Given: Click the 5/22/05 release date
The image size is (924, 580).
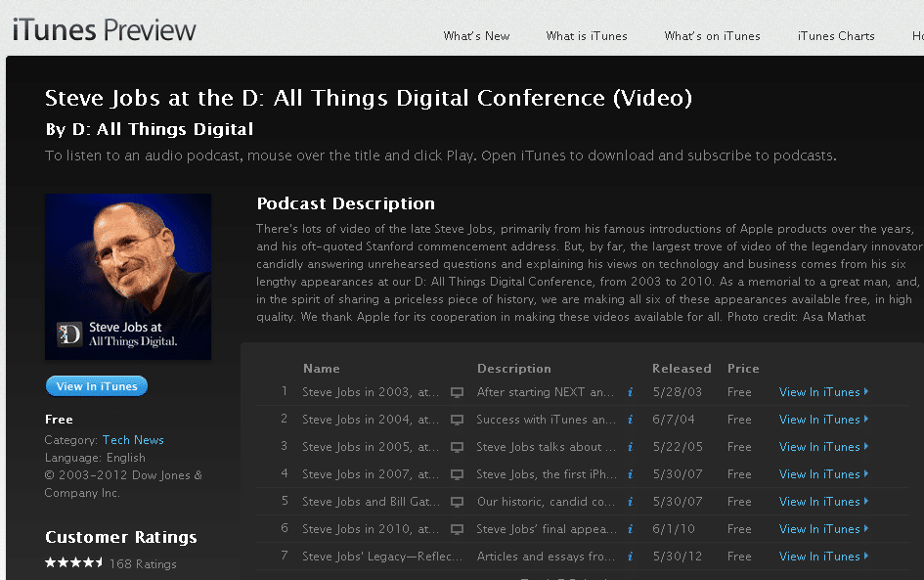Looking at the screenshot, I should point(678,447).
